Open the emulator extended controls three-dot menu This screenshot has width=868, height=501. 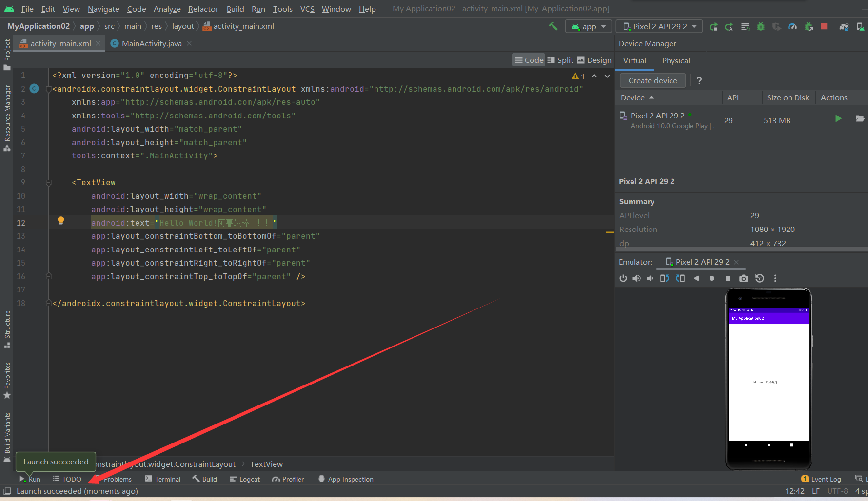[775, 278]
